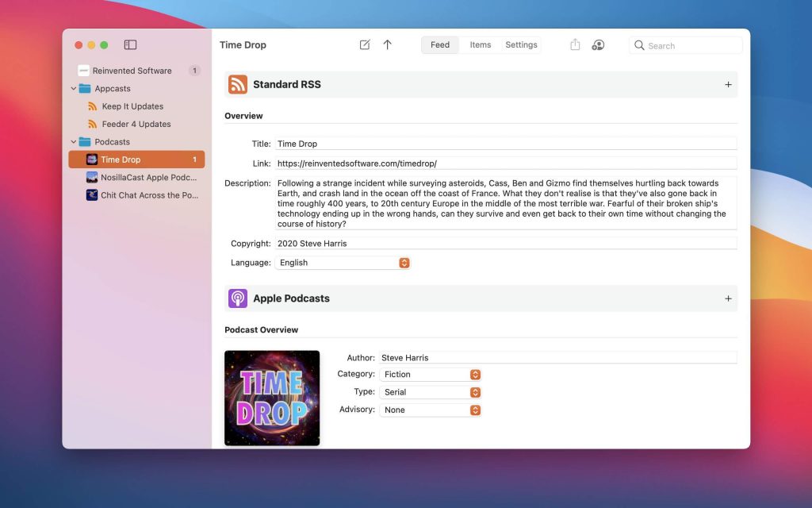Open the Category dropdown showing Fiction
The height and width of the screenshot is (508, 812).
click(x=476, y=374)
